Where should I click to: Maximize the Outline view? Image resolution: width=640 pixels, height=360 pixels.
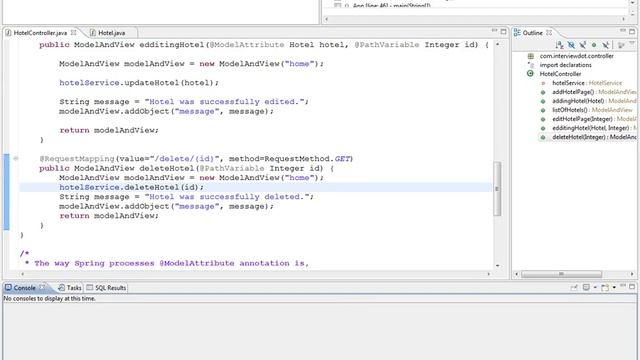(x=632, y=31)
